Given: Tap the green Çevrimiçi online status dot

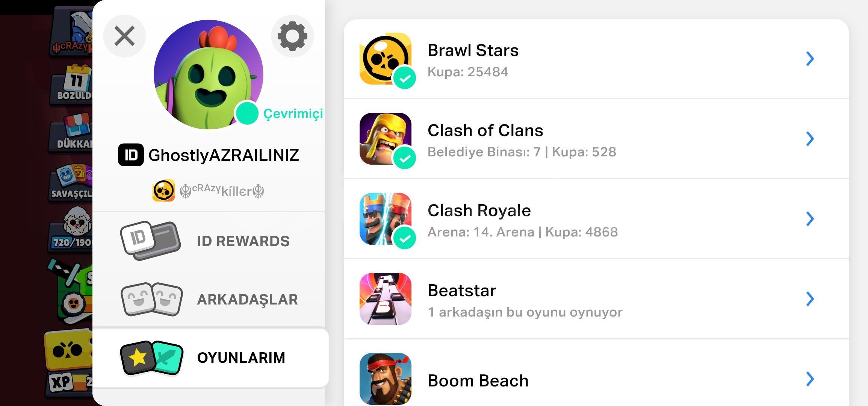Looking at the screenshot, I should [x=247, y=114].
